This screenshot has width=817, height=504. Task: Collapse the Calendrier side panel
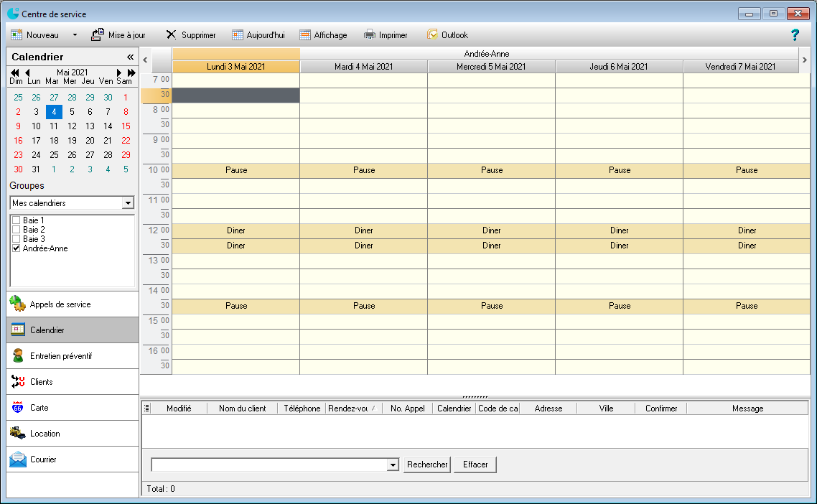(130, 57)
